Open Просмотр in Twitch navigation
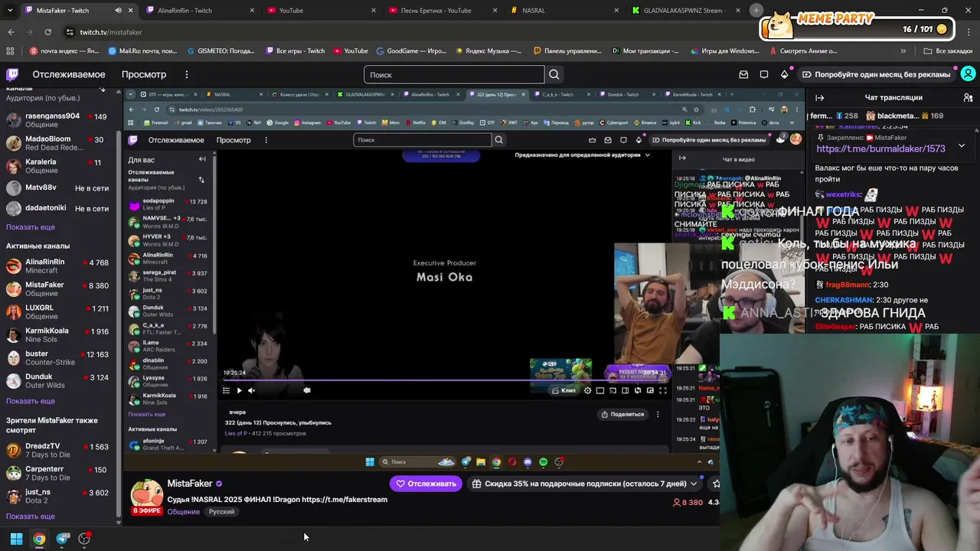Image resolution: width=980 pixels, height=551 pixels. [144, 74]
